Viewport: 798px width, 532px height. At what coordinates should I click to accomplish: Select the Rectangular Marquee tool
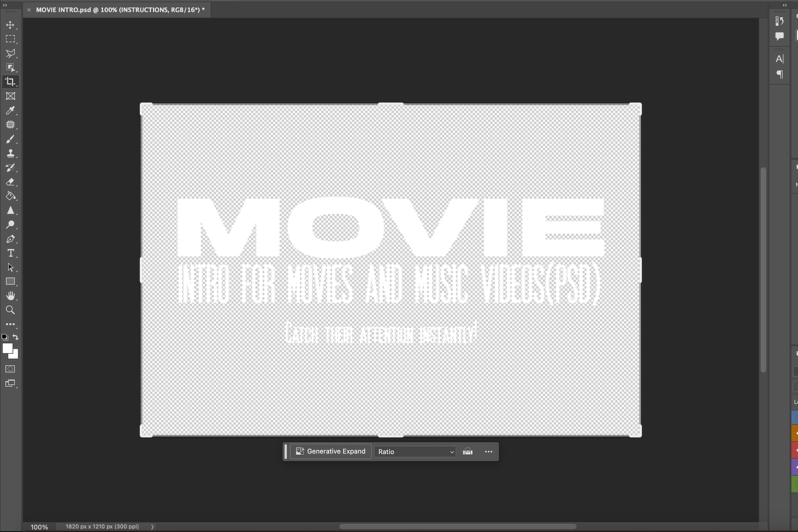(x=11, y=39)
